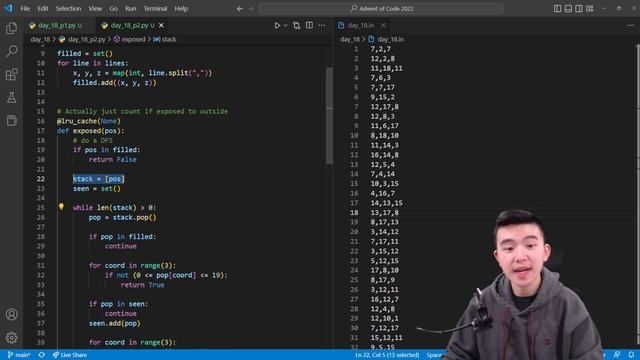The width and height of the screenshot is (640, 360).
Task: Toggle primary side bar layout icon
Action: click(557, 9)
